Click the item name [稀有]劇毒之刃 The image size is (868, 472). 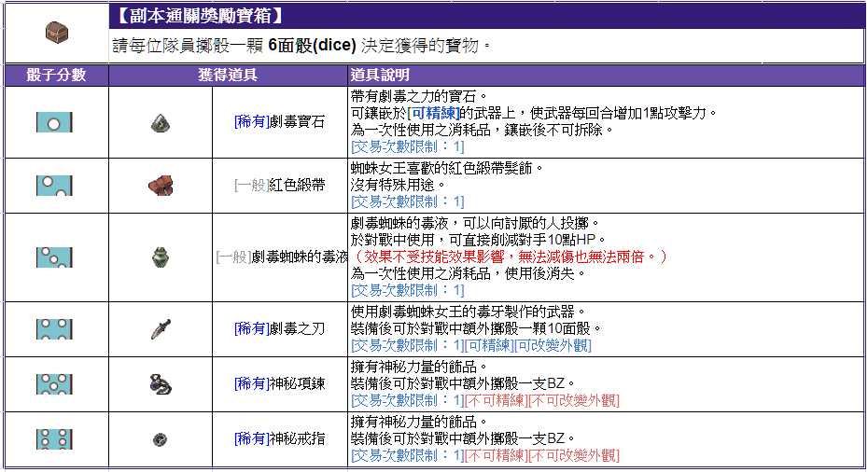tap(280, 328)
